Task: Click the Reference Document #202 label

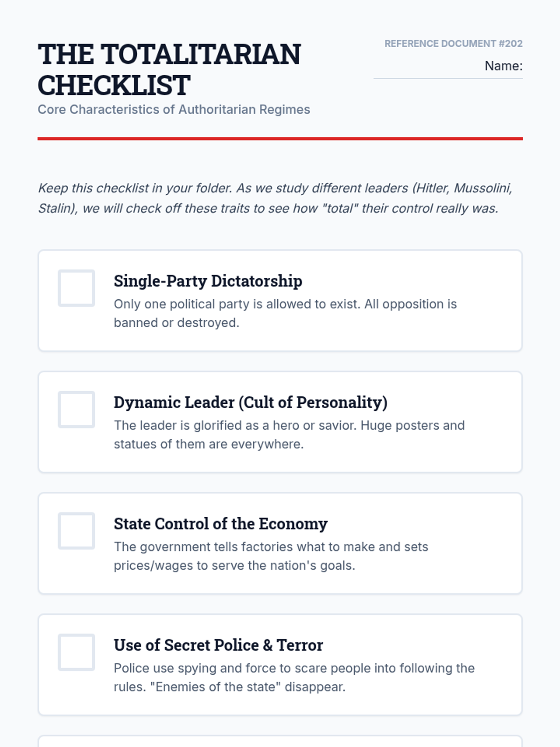Action: coord(453,43)
